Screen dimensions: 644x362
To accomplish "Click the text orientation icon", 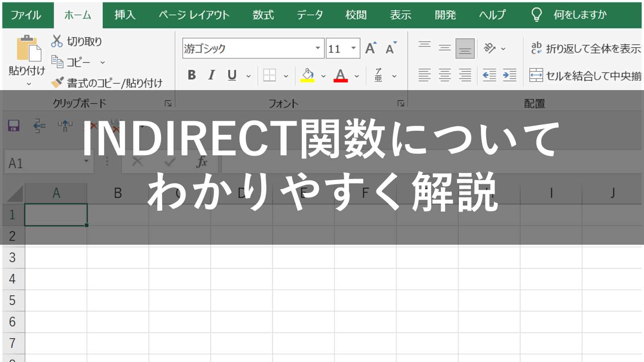I will pos(489,48).
